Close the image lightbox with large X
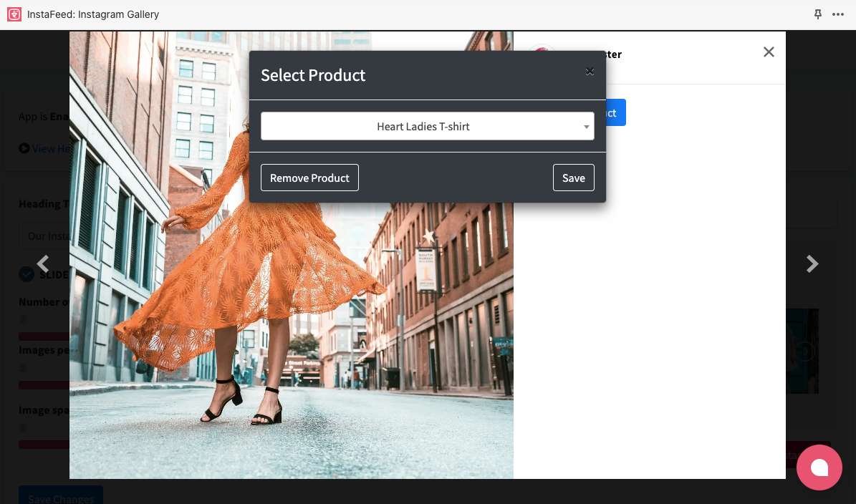 [769, 52]
